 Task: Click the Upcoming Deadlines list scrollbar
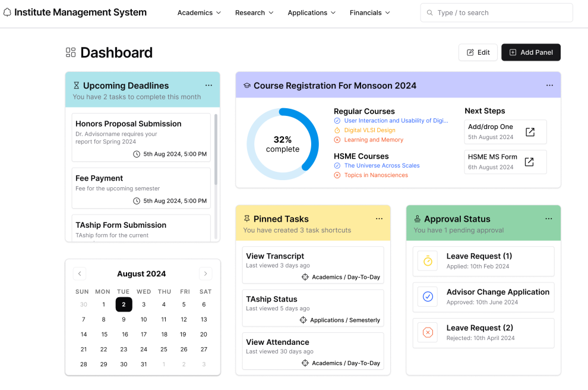coord(216,150)
